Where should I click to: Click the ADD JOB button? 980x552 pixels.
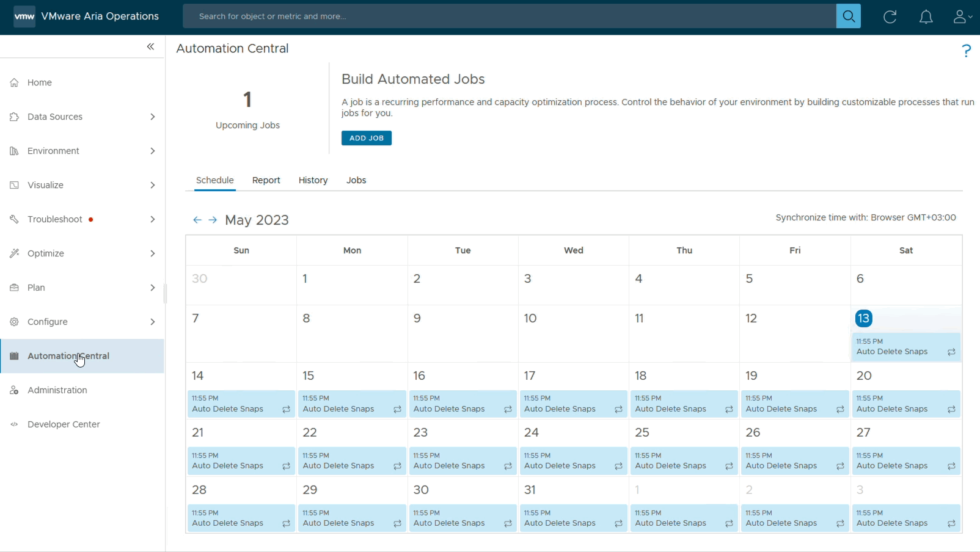(366, 138)
